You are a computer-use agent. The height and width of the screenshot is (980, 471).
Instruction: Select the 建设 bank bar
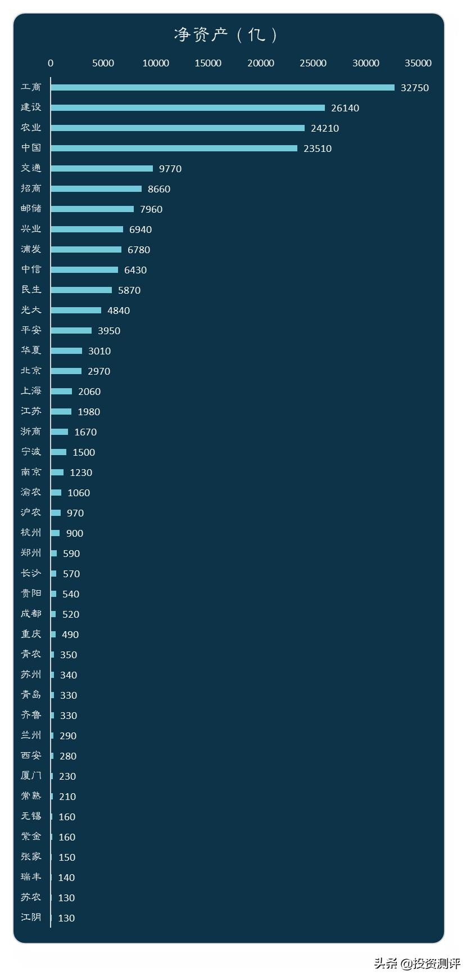click(188, 108)
